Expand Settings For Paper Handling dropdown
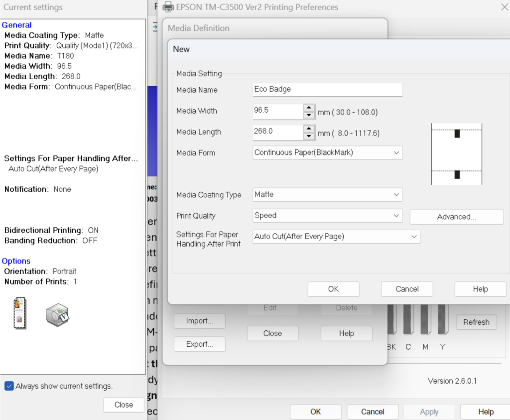Screen dimensions: 510x420 pyautogui.click(x=336, y=237)
